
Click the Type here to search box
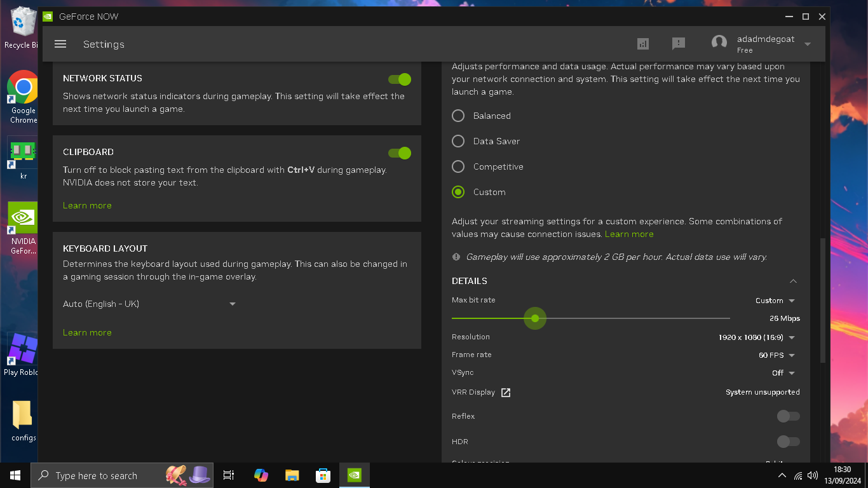[x=122, y=475]
